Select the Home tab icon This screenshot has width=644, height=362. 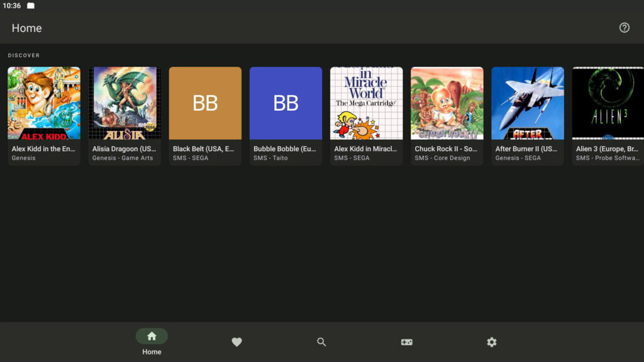pyautogui.click(x=152, y=336)
